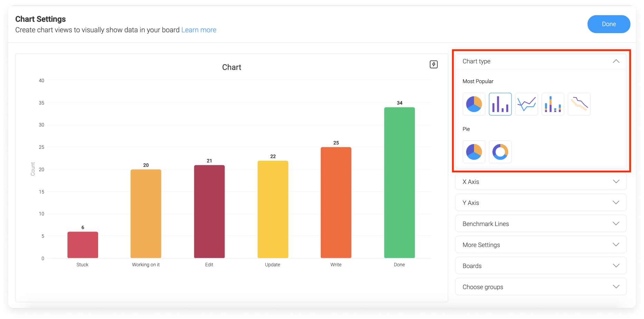Expand the Choose groups section

pos(616,287)
